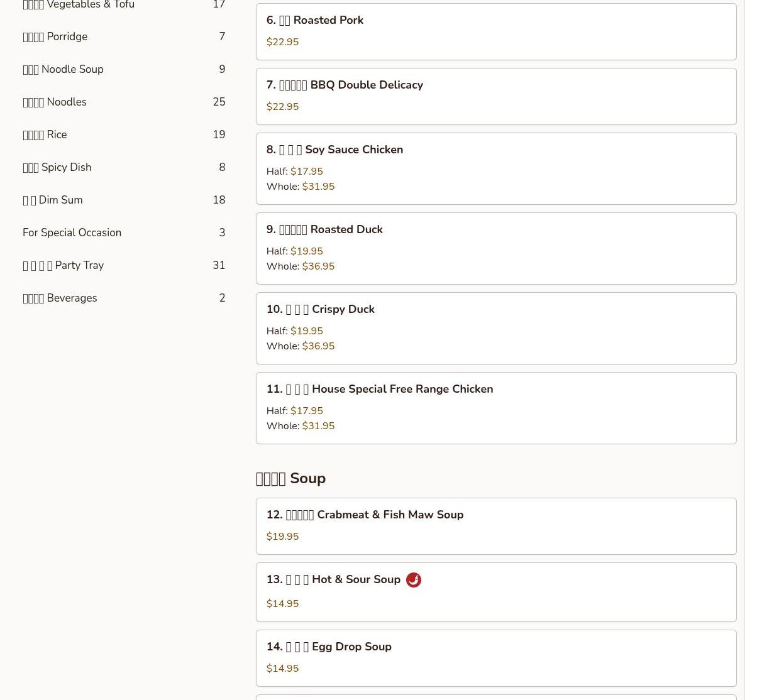Select the Rice category
This screenshot has width=757, height=700.
pos(124,134)
